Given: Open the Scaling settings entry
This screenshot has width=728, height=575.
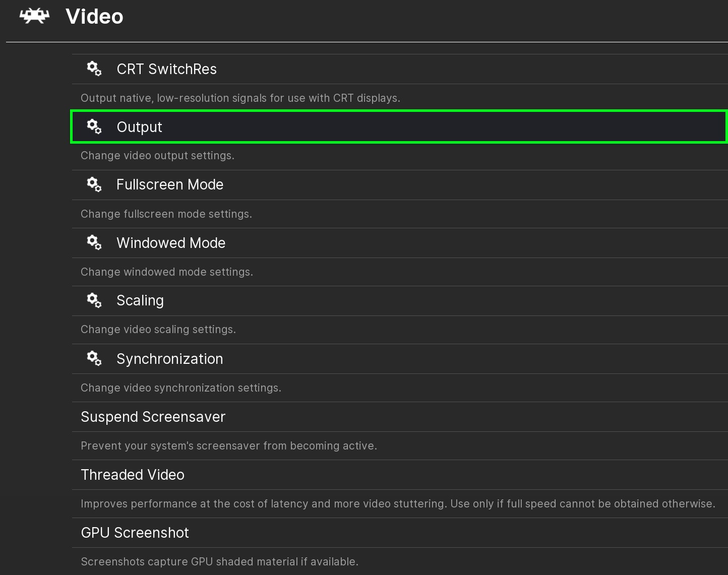Looking at the screenshot, I should (x=140, y=300).
